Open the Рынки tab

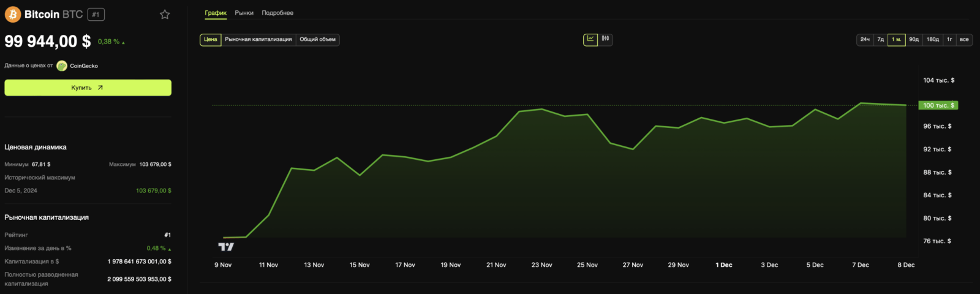[x=244, y=13]
